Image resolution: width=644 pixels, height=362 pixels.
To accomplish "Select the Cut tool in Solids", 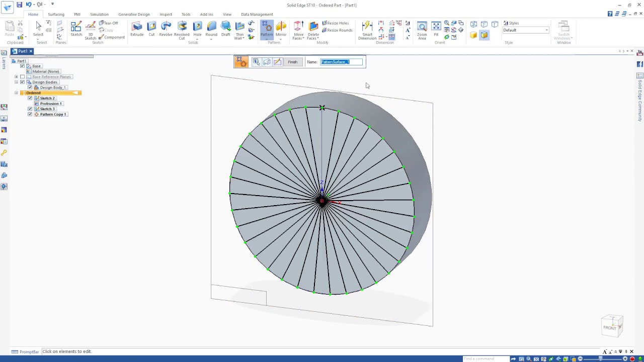I will click(151, 29).
